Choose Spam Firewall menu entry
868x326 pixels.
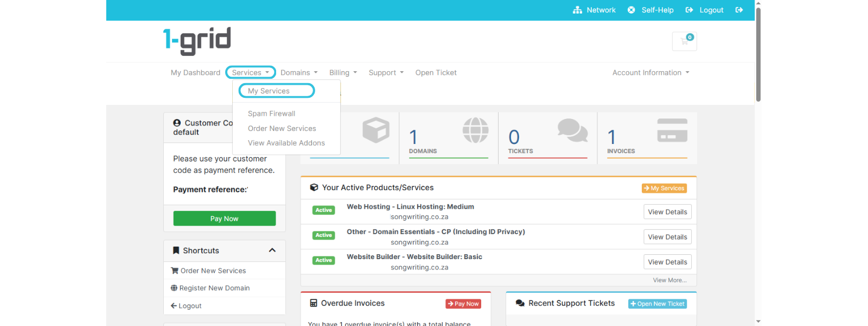click(x=271, y=114)
